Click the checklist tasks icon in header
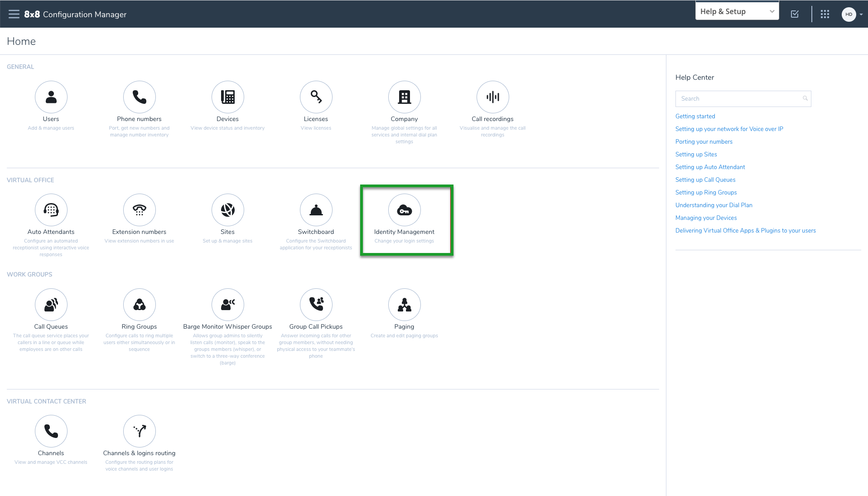868x496 pixels. point(795,14)
